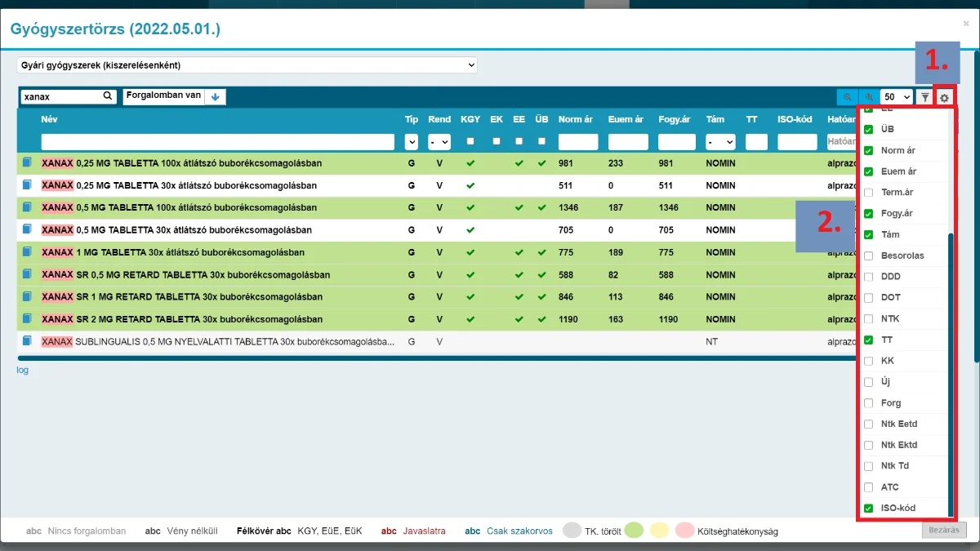Enable the Forg column checkbox
Image resolution: width=980 pixels, height=551 pixels.
(869, 403)
